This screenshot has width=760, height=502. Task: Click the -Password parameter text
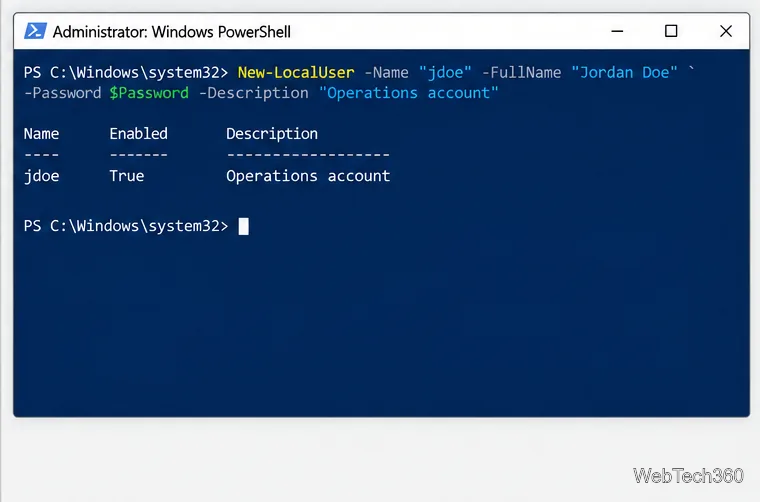coord(63,93)
